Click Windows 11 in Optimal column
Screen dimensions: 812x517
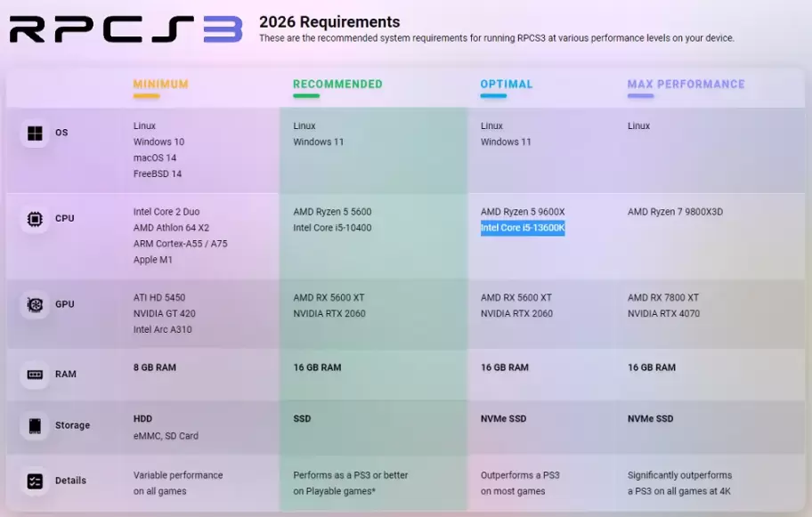coord(506,141)
